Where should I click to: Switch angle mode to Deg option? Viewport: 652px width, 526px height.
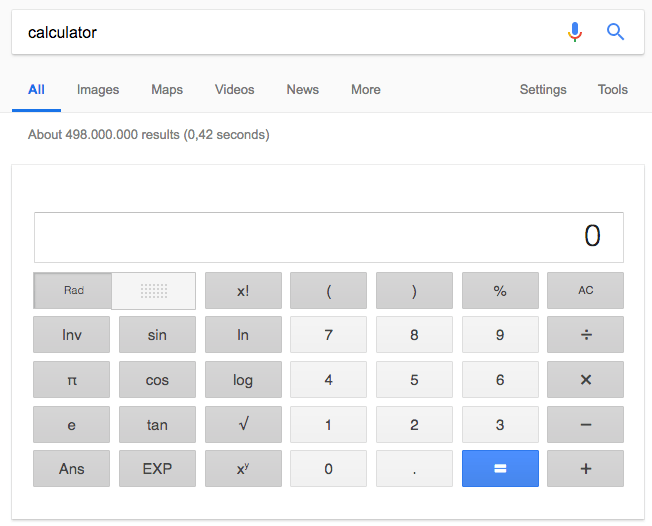click(x=153, y=291)
